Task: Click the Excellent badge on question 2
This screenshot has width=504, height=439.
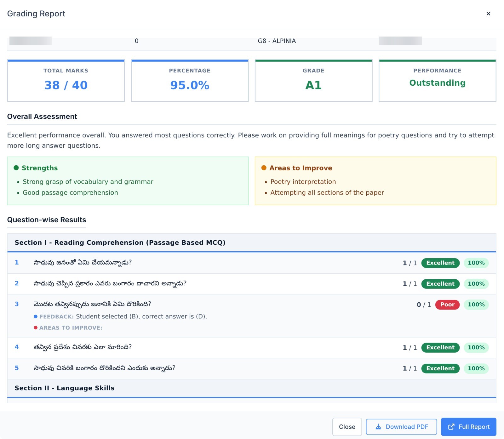Action: point(440,284)
